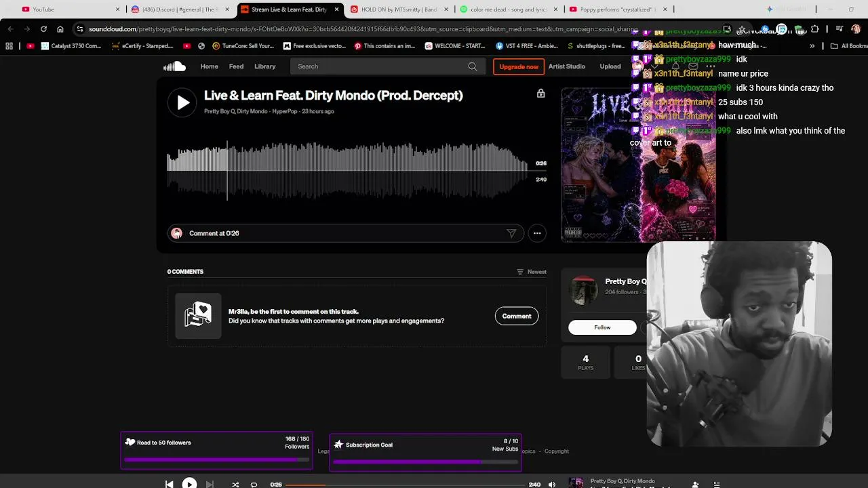This screenshot has height=488, width=868.
Task: Open the Free exclusive vector bookmark
Action: [x=315, y=46]
